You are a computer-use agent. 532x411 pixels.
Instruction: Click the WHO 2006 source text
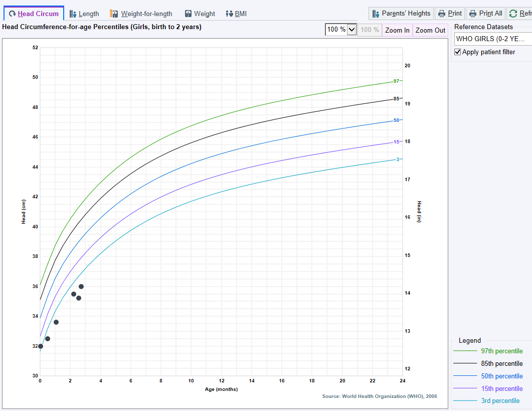[380, 396]
